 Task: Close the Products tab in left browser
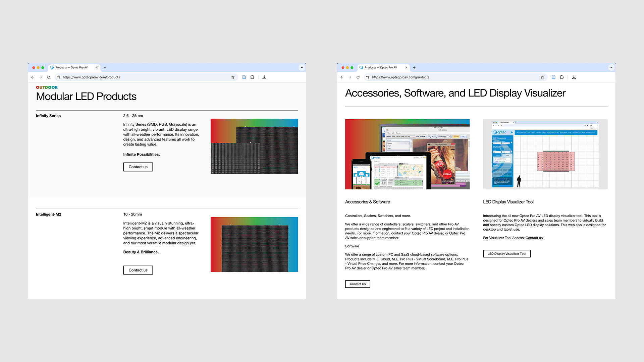click(x=97, y=67)
